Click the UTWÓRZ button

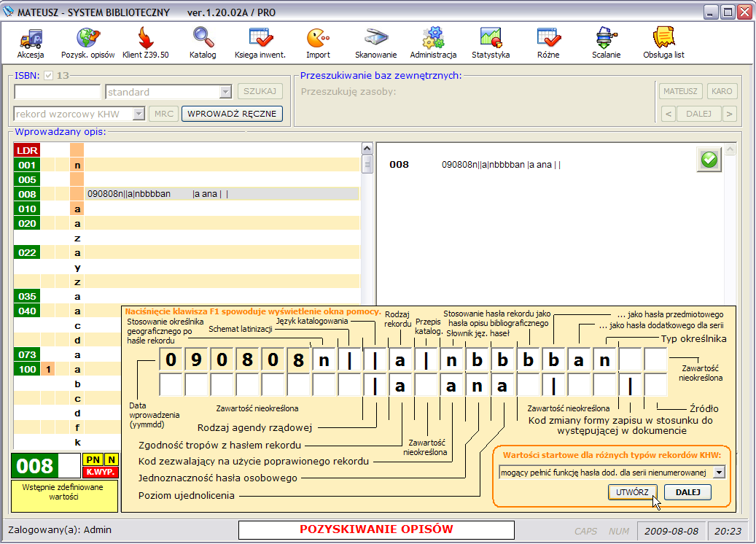pos(632,492)
